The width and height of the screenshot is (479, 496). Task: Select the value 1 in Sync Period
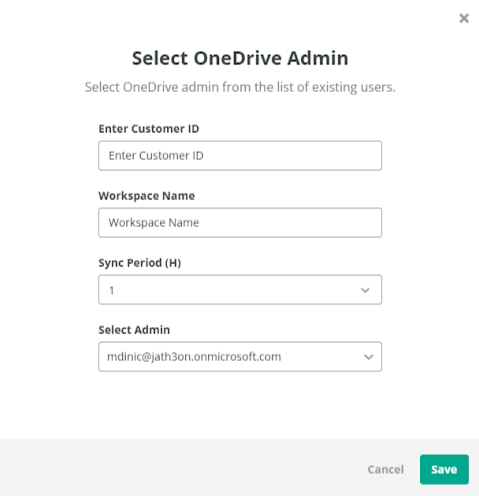click(x=112, y=290)
